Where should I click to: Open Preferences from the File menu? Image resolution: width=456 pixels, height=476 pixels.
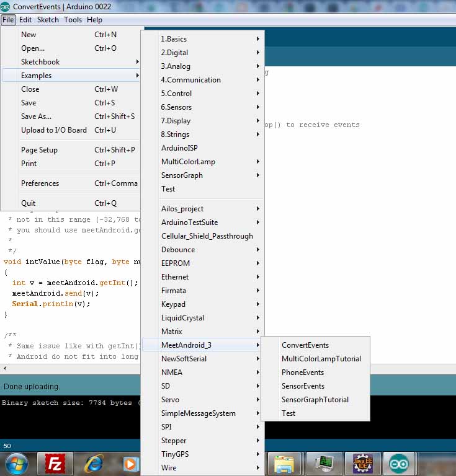coord(71,183)
